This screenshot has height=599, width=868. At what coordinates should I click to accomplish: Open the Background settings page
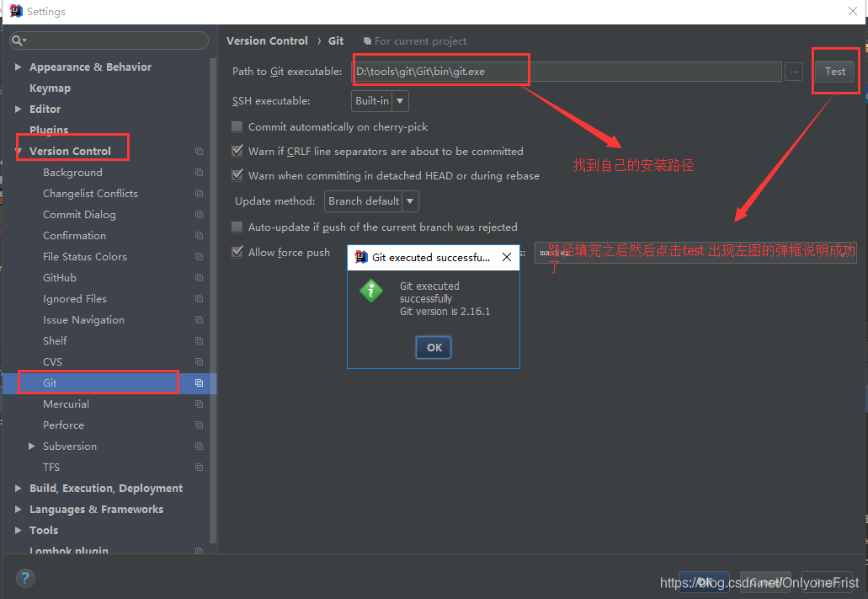coord(72,173)
